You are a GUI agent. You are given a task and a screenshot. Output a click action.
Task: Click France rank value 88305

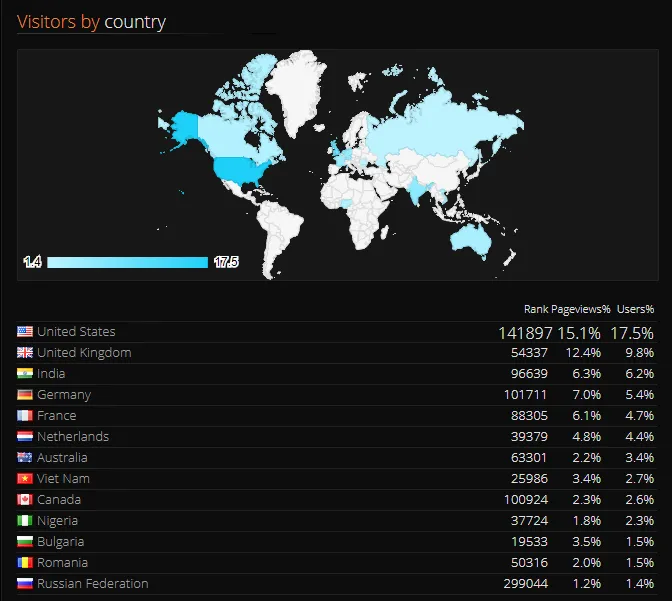tap(529, 416)
